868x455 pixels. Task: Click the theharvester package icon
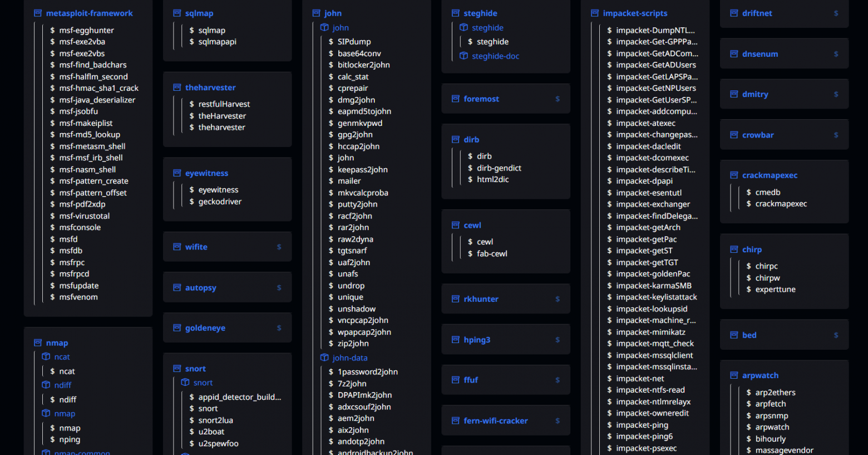tap(177, 87)
